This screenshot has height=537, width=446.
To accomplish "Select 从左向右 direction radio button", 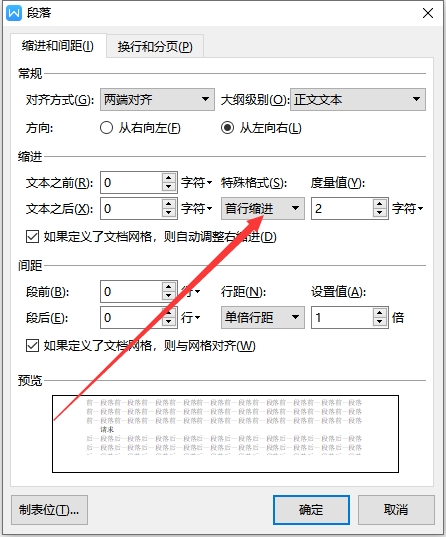I will [227, 128].
